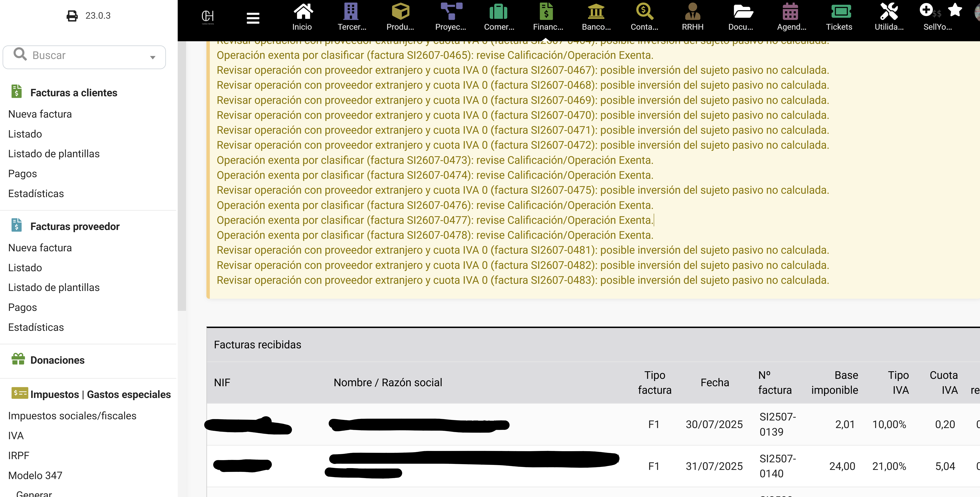Click the Facturas proveedor blue invoice icon
980x497 pixels.
[16, 225]
